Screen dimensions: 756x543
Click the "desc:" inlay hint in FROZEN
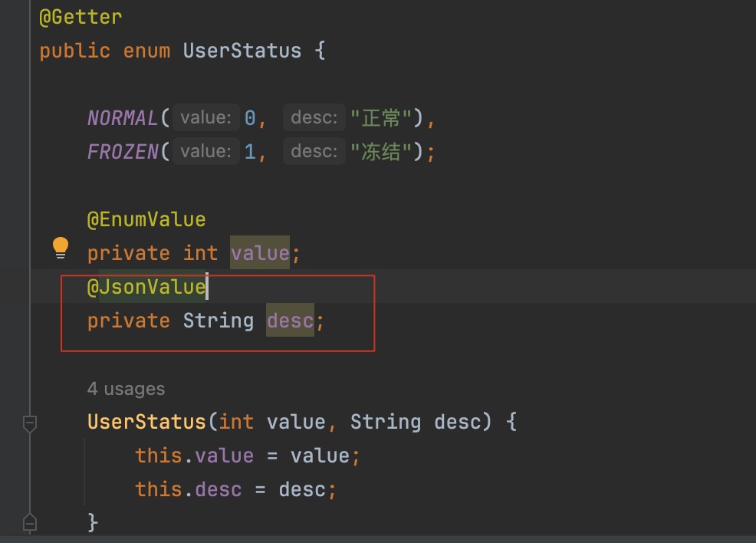(x=314, y=152)
